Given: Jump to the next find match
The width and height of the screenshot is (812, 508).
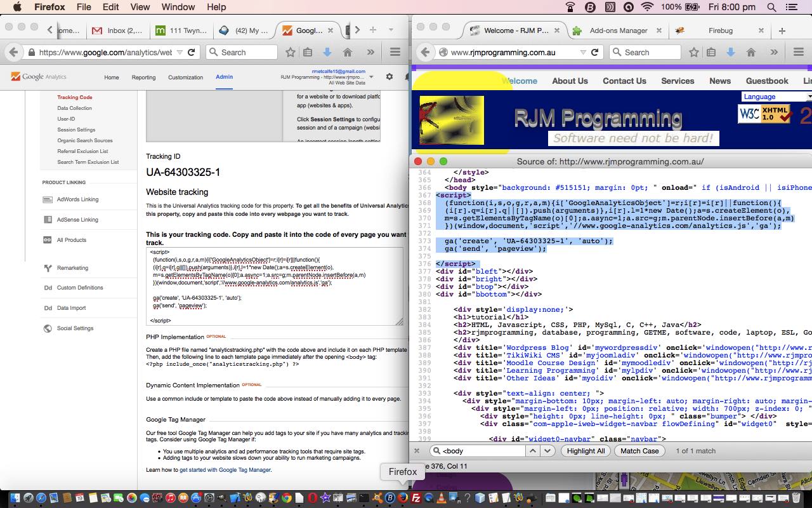Looking at the screenshot, I should (x=547, y=451).
